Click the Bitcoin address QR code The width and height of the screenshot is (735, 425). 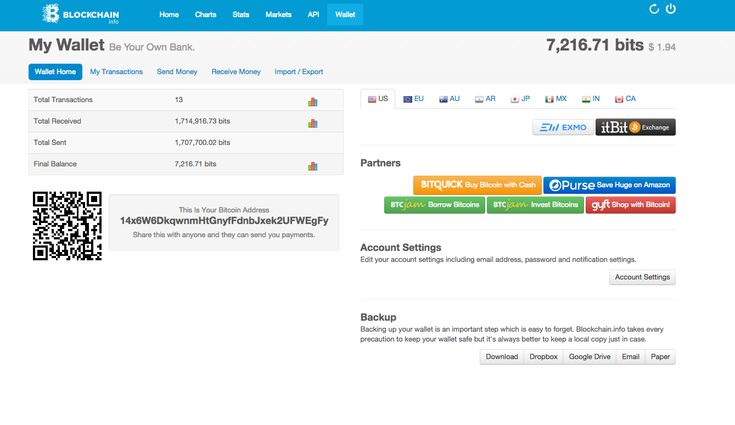pyautogui.click(x=67, y=225)
